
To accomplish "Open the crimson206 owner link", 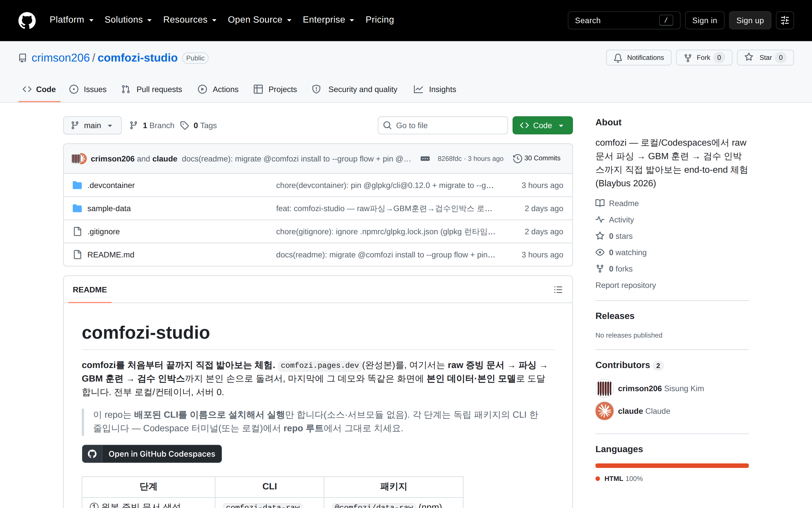I will [61, 58].
